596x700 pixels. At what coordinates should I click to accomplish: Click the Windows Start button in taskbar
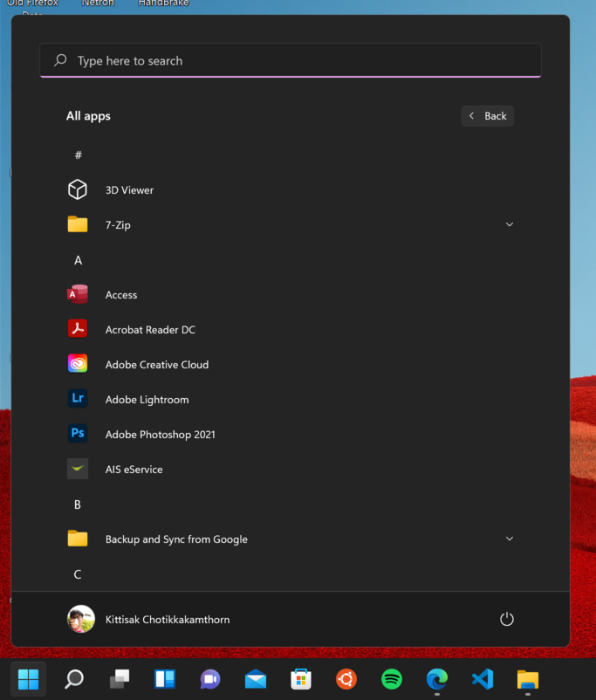point(28,679)
